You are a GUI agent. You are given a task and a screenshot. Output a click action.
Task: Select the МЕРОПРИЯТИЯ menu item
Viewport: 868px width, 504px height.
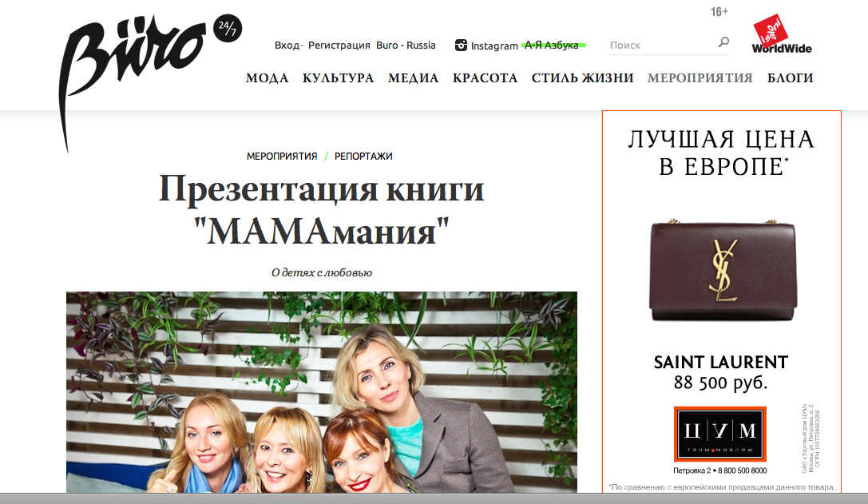click(700, 78)
